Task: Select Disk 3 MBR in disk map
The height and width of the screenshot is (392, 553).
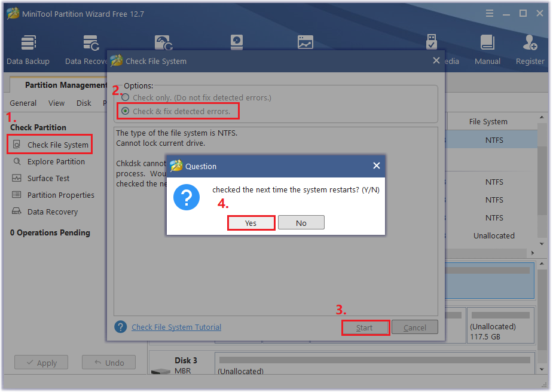Action: point(181,363)
